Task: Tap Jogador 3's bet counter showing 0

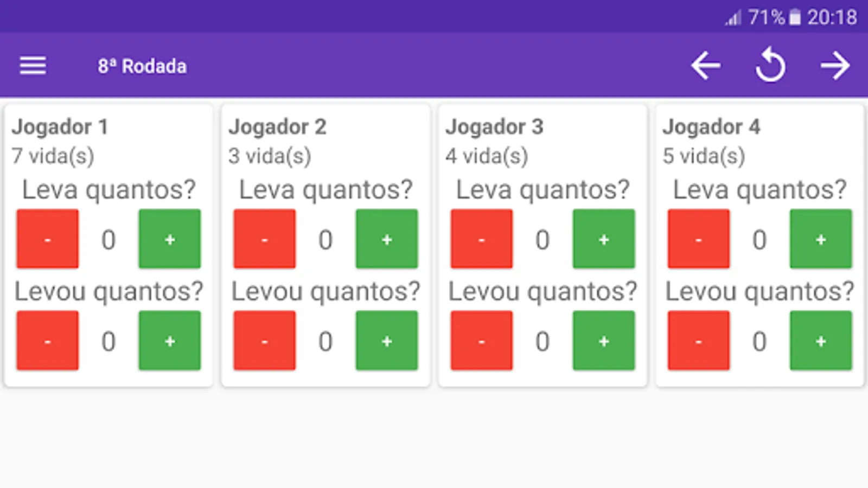Action: pos(542,239)
